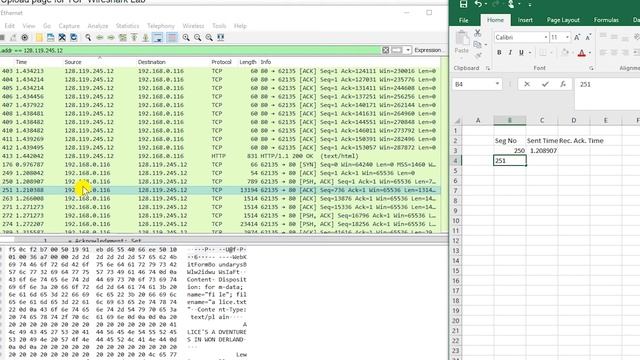Click Wireshark find packet magnifier icon
This screenshot has height=360, width=640.
click(x=88, y=38)
